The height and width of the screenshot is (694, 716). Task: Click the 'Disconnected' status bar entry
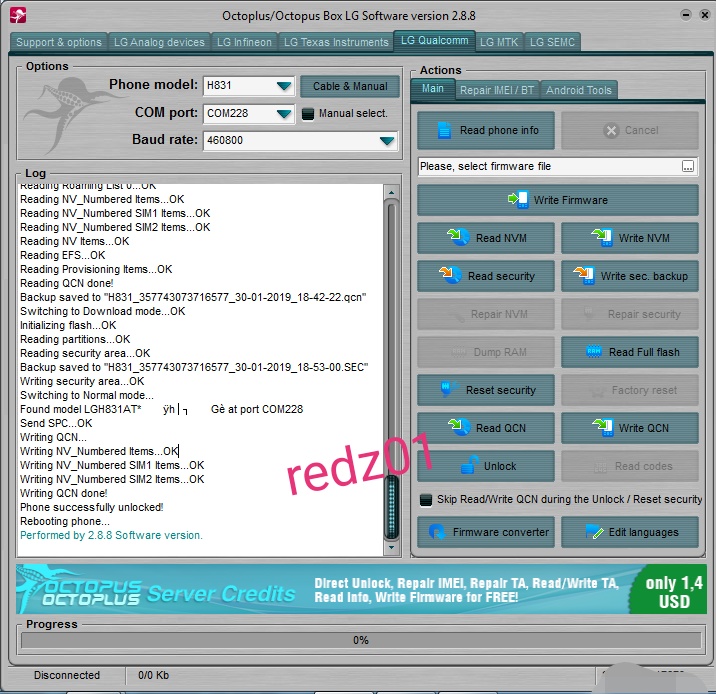point(67,675)
